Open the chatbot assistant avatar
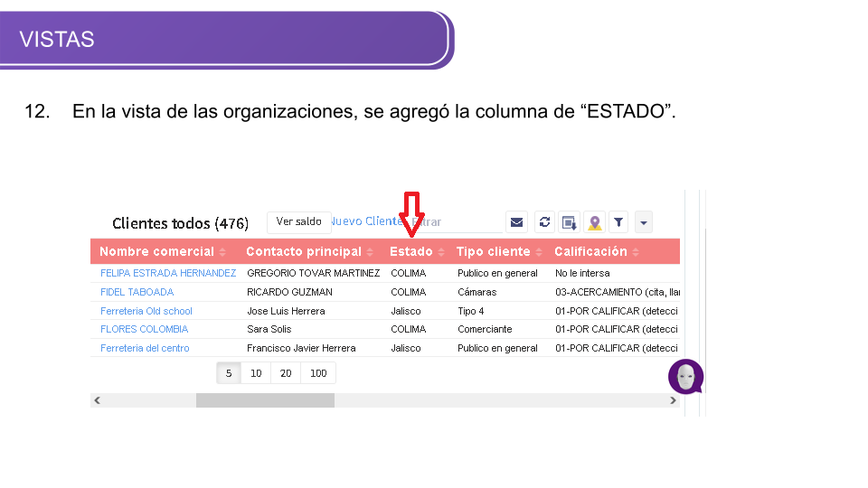The image size is (868, 488). coord(686,377)
